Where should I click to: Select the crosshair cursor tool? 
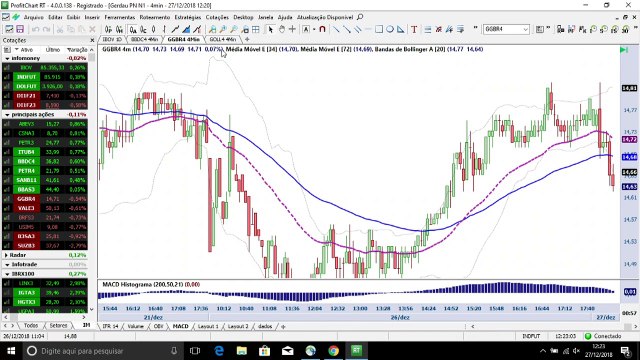pos(292,29)
